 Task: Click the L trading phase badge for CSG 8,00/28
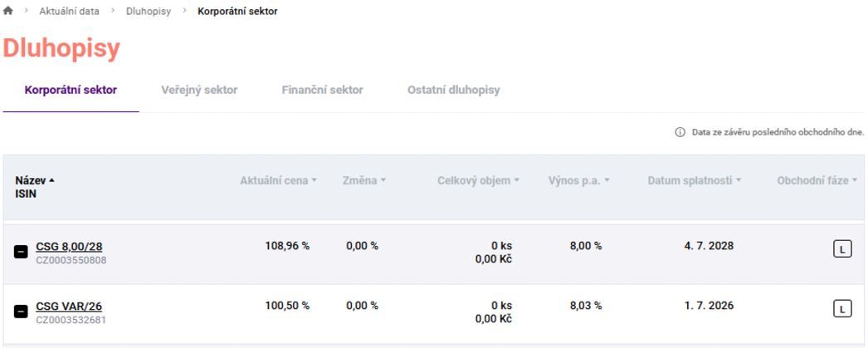[842, 250]
